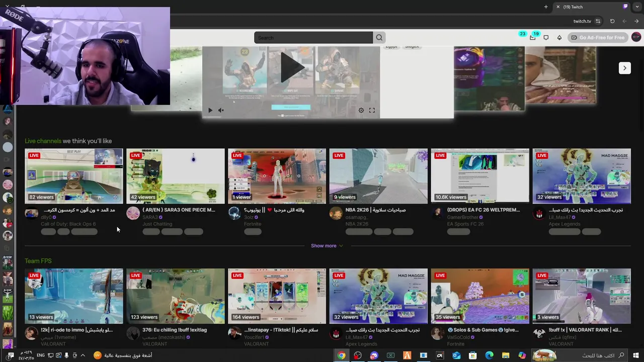Open the whispers chat bubble icon
The image size is (644, 362).
(x=546, y=38)
